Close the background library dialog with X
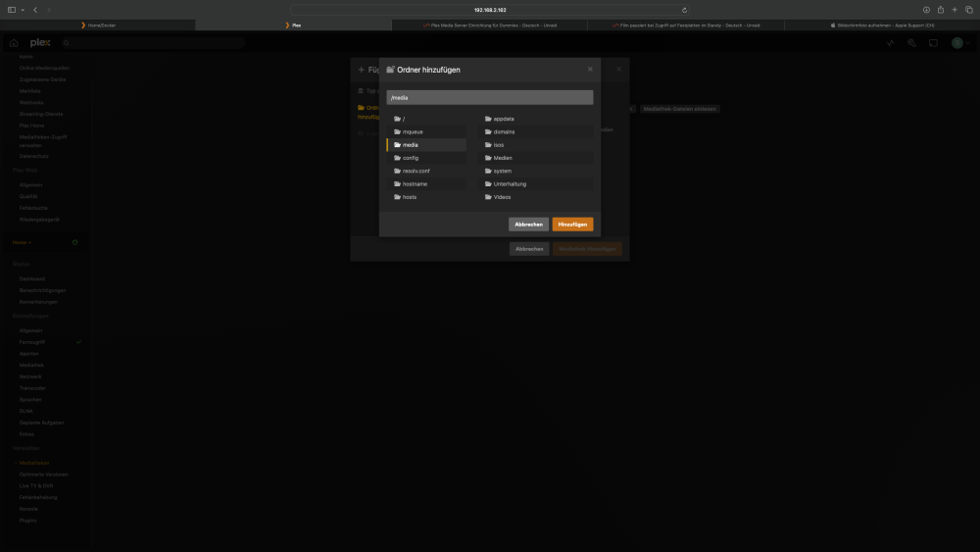980x552 pixels. tap(618, 70)
